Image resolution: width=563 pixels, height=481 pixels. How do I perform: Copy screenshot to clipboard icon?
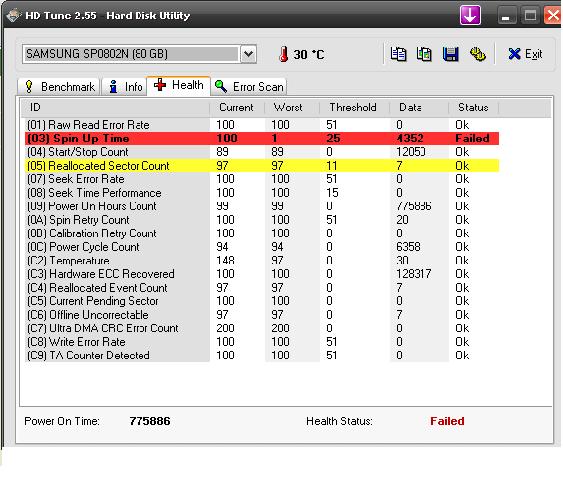click(424, 55)
